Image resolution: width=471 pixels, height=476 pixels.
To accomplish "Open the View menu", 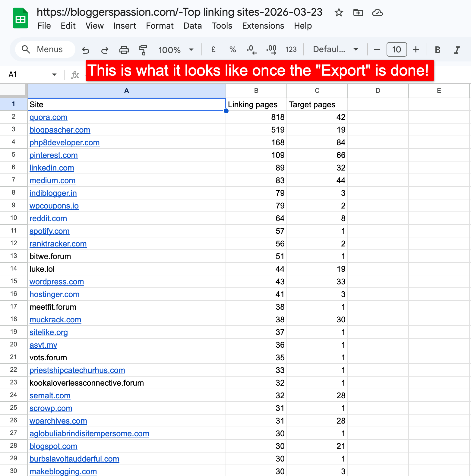I will click(95, 26).
